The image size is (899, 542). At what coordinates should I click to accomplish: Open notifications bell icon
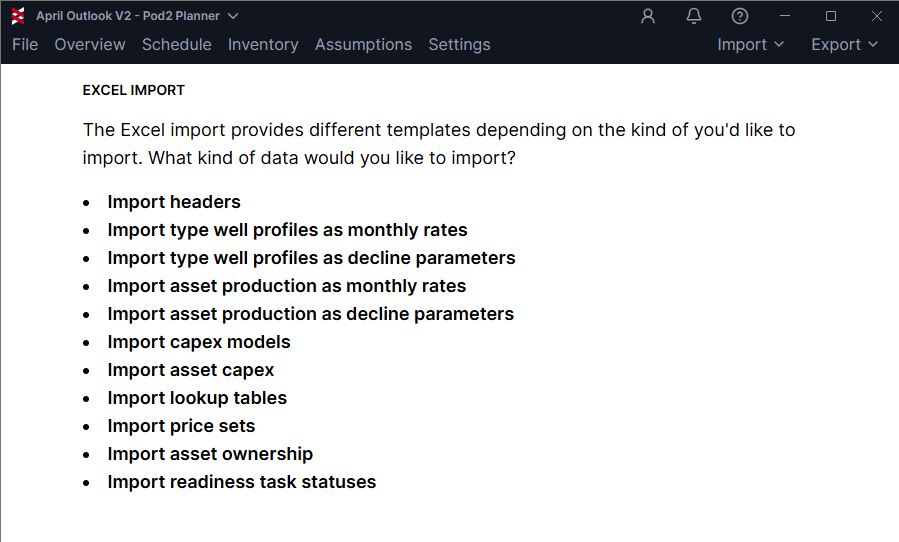click(x=694, y=16)
